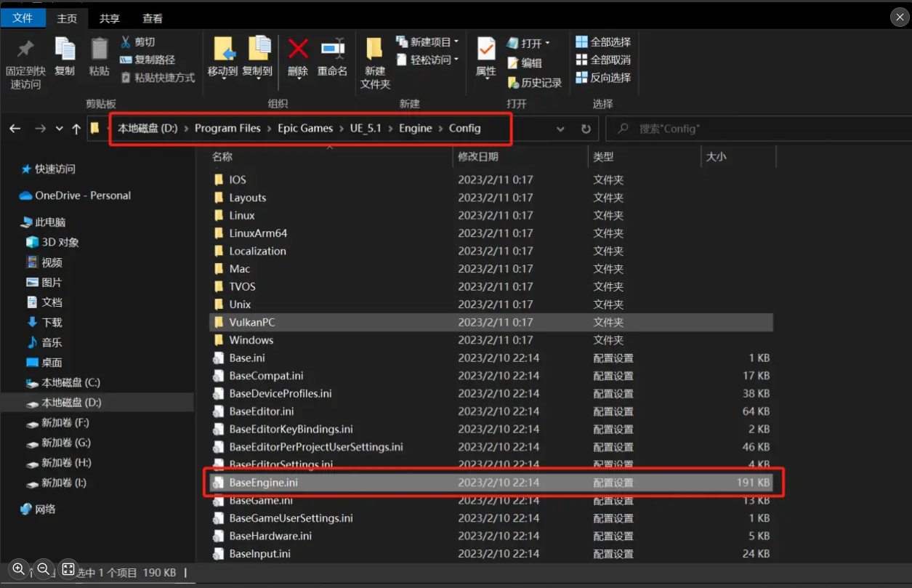Click the Rename icon in ribbon
912x588 pixels.
(332, 49)
